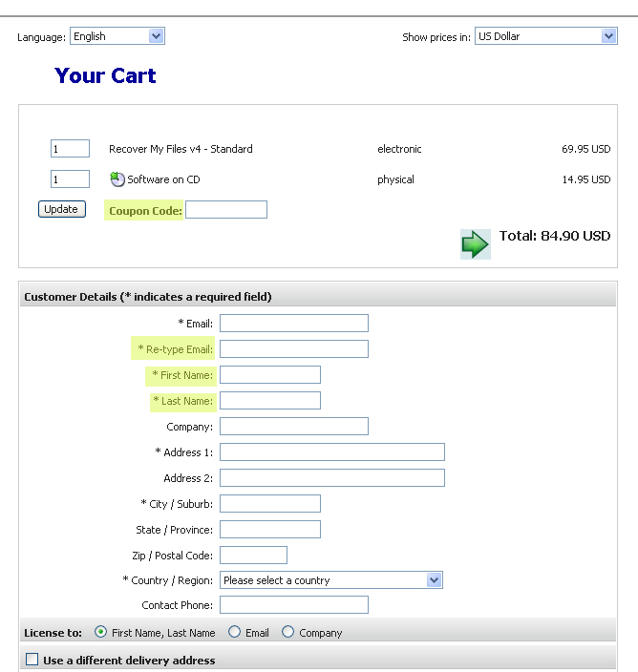The height and width of the screenshot is (672, 638).
Task: Click the Update button
Action: pyautogui.click(x=62, y=209)
